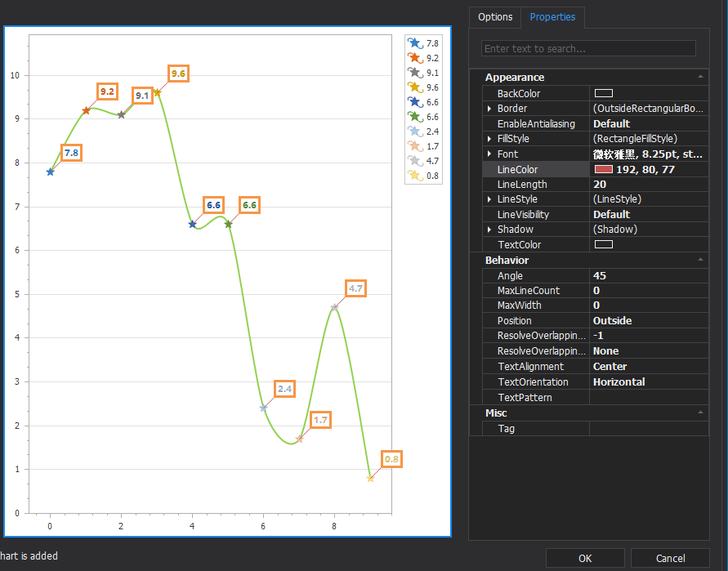Collapse the Appearance category

(x=700, y=77)
